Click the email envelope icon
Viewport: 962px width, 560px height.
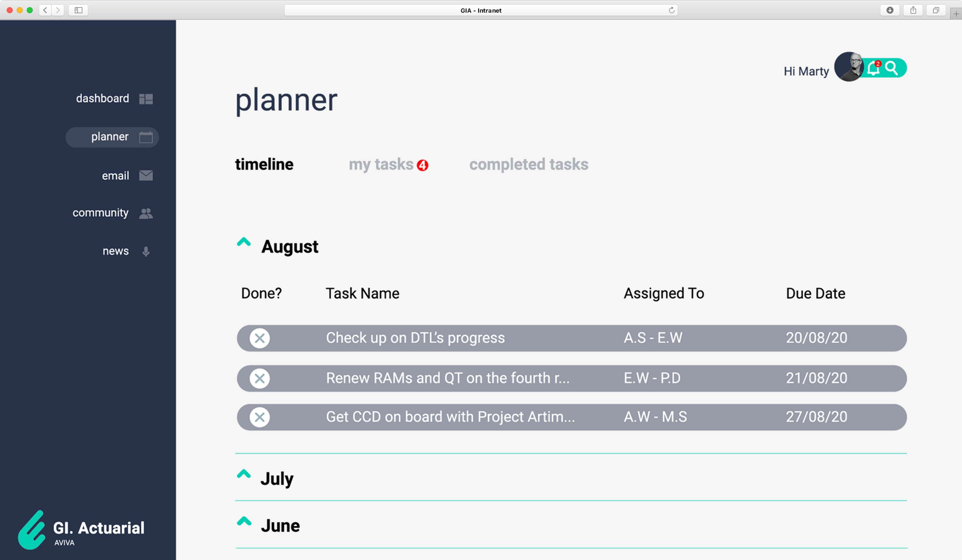(x=146, y=176)
